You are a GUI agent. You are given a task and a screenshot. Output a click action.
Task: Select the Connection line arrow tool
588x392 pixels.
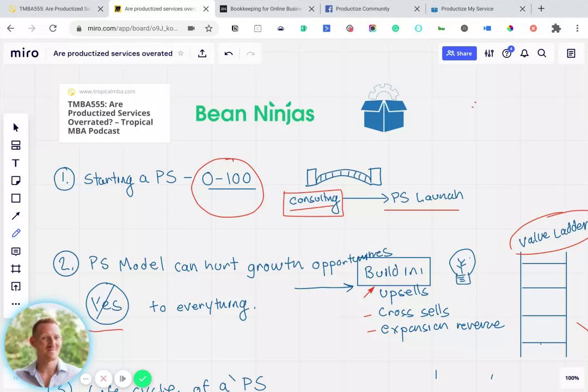(x=16, y=216)
